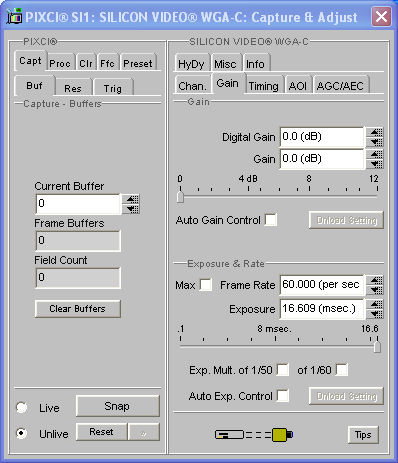398x463 pixels.
Task: Check the Max frame rate checkbox
Action: pyautogui.click(x=205, y=285)
